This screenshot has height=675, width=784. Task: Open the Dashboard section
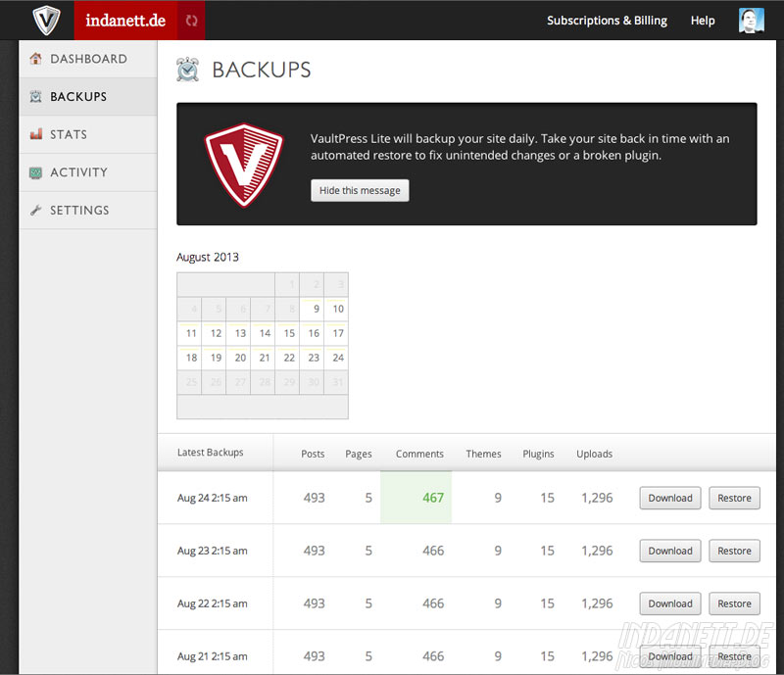(x=88, y=59)
